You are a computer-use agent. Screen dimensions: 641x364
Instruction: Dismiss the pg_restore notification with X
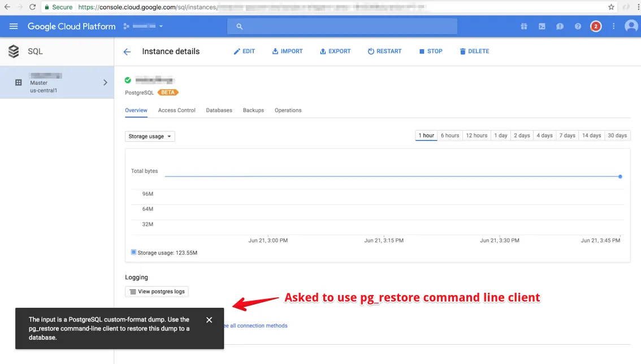(x=209, y=320)
